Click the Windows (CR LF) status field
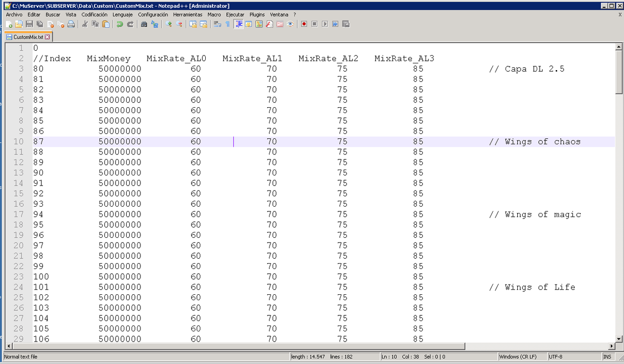The width and height of the screenshot is (624, 364). click(x=522, y=357)
